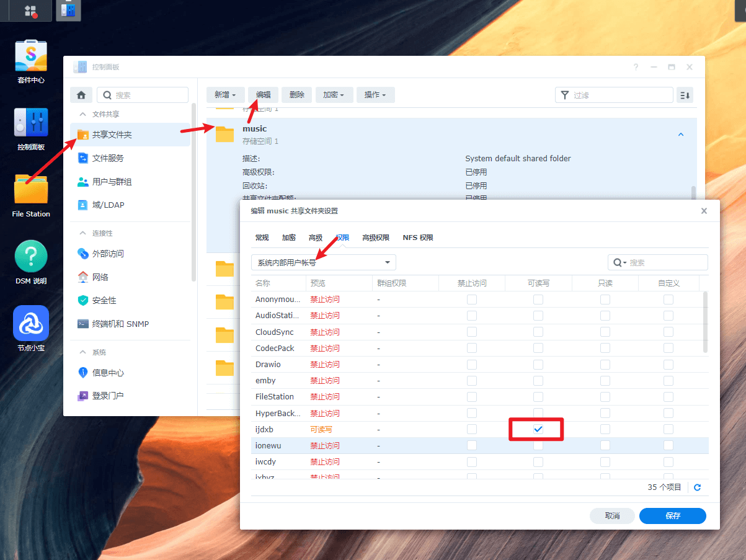Check 禁止访问 box for Anonymous row
This screenshot has height=560, width=746.
coord(472,300)
